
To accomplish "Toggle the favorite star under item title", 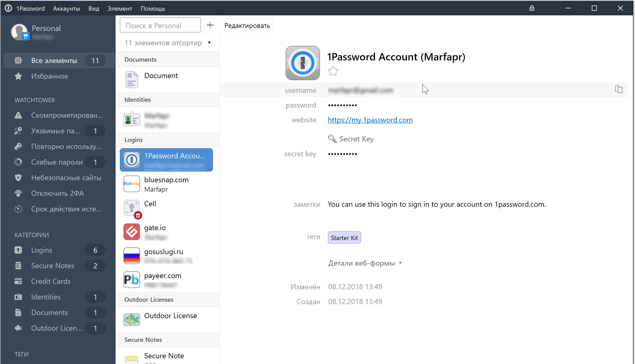I will 333,71.
